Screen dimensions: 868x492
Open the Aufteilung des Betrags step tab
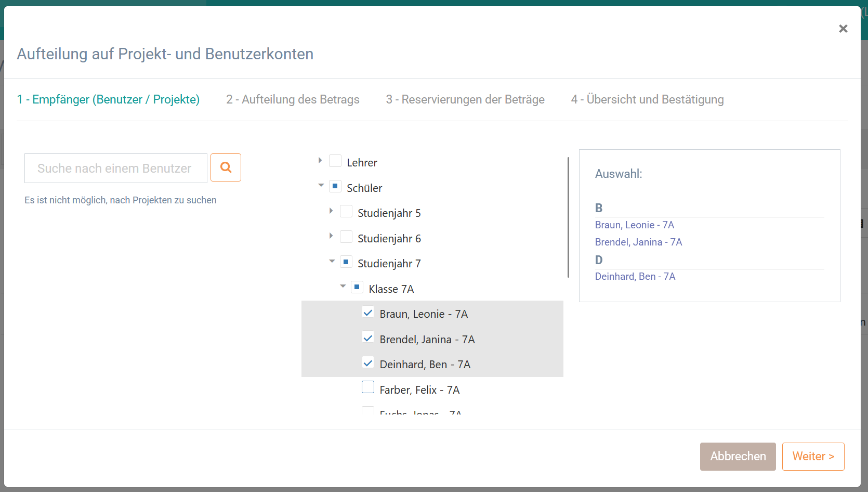[x=293, y=99]
